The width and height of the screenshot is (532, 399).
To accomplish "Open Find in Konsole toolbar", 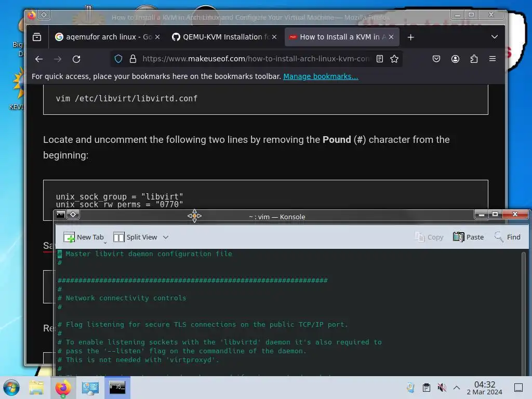I will pyautogui.click(x=507, y=237).
